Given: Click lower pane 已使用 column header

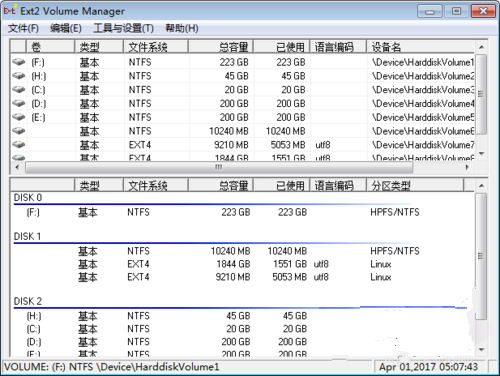Looking at the screenshot, I should click(x=281, y=185).
